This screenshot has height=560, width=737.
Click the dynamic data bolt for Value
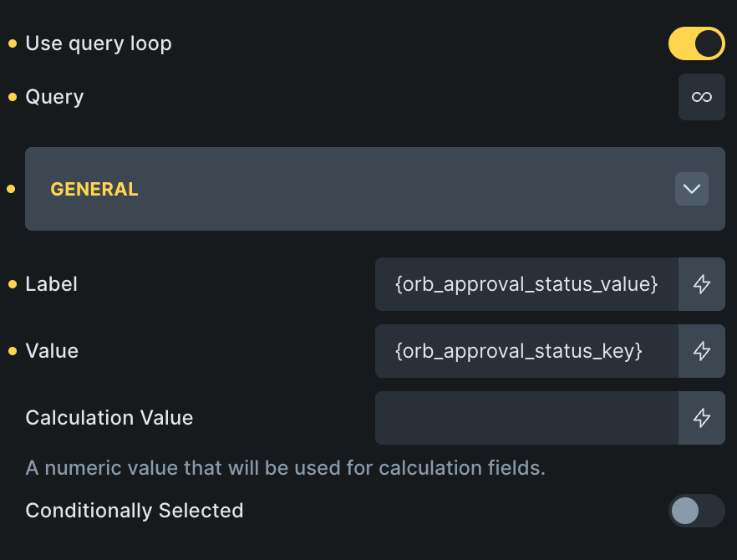(701, 351)
